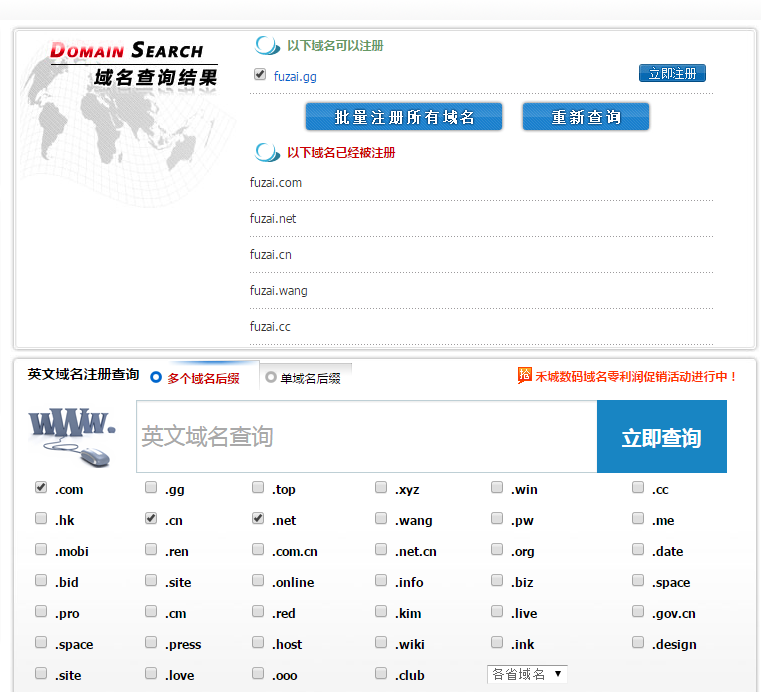Screen dimensions: 761x692
Task: Enable the .xyz suffix checkbox
Action: [x=381, y=488]
